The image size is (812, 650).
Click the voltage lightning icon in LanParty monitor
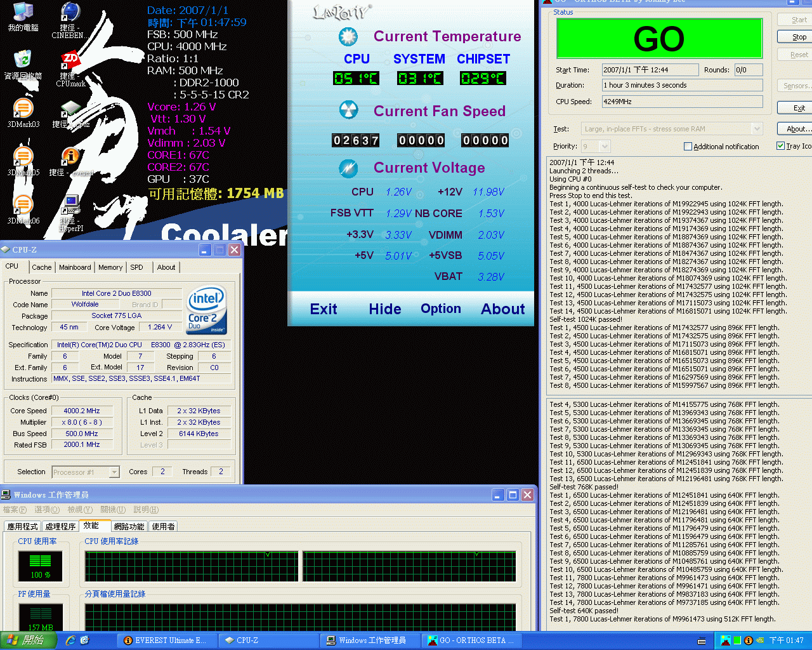348,168
